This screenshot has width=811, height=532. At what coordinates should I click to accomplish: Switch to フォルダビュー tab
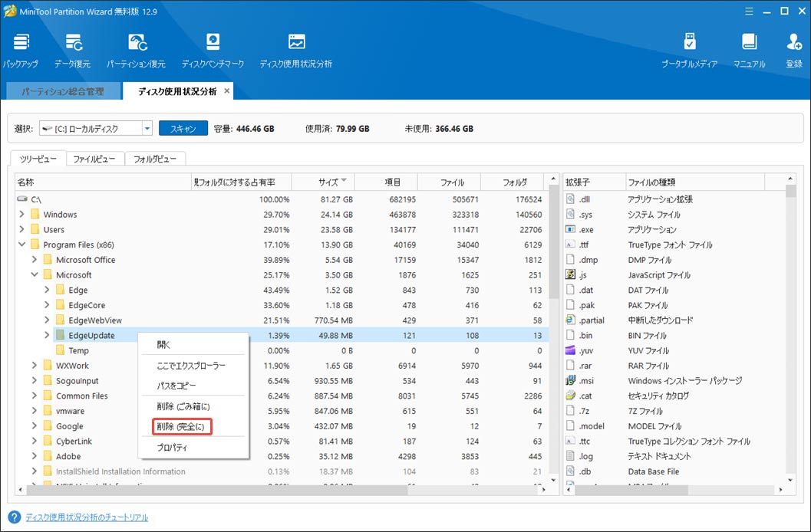coord(155,159)
